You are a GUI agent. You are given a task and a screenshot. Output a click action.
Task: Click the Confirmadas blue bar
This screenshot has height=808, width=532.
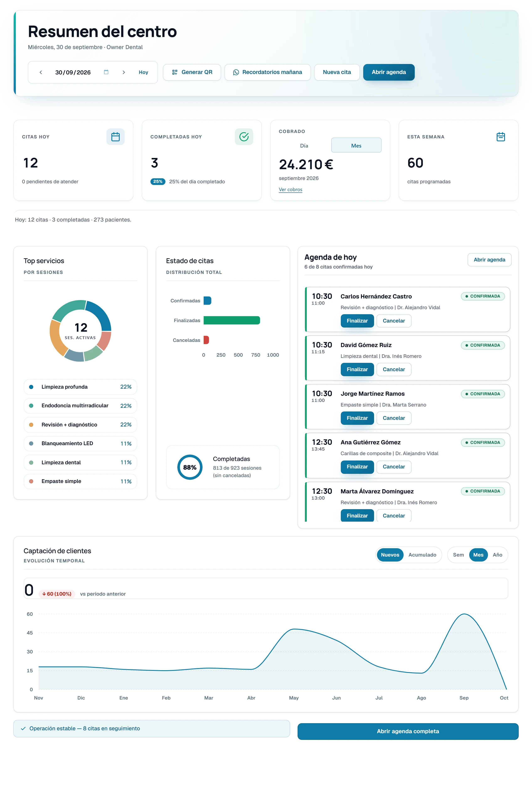(207, 301)
